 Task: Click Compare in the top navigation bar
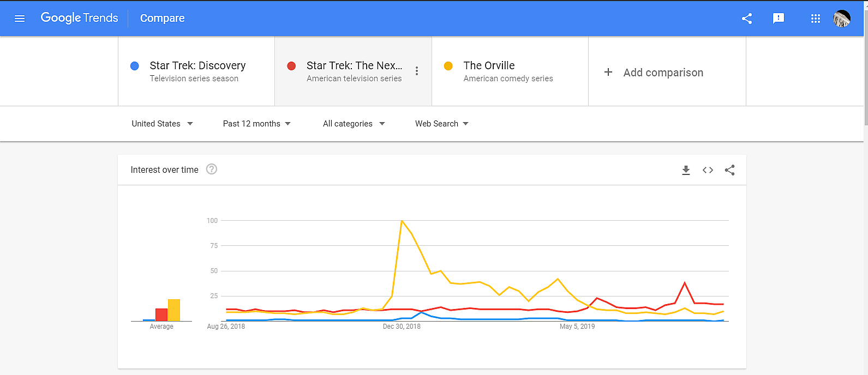pos(161,18)
